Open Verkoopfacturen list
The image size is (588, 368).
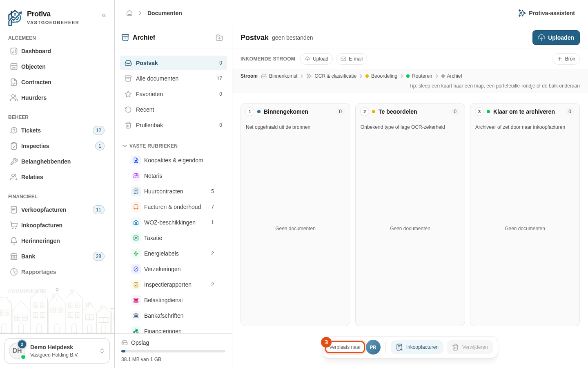(57, 210)
